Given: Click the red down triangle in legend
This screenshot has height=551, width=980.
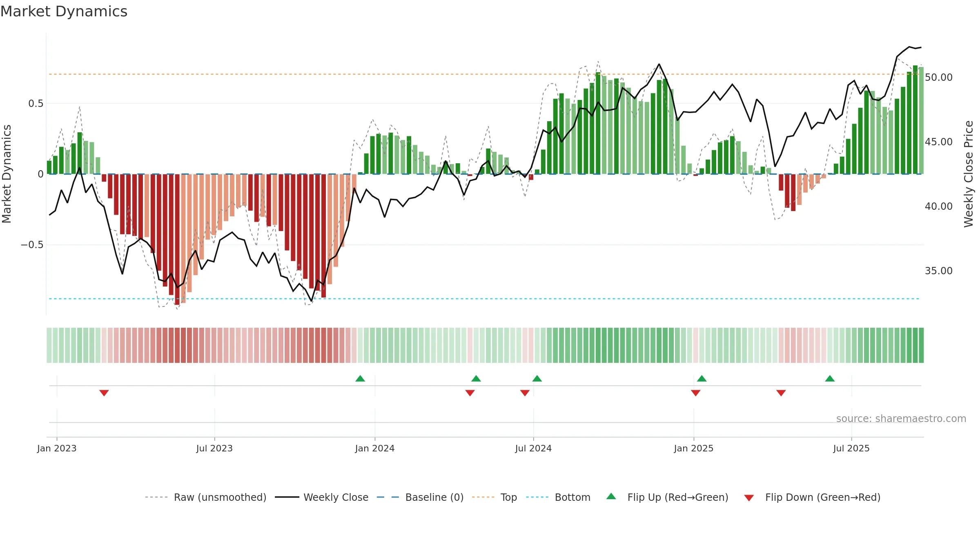Looking at the screenshot, I should (x=749, y=498).
